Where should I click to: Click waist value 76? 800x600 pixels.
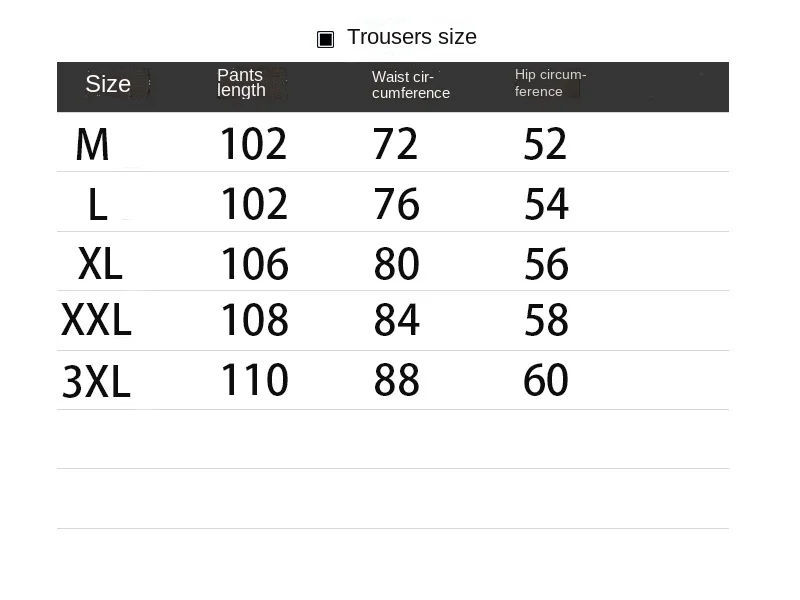[396, 204]
